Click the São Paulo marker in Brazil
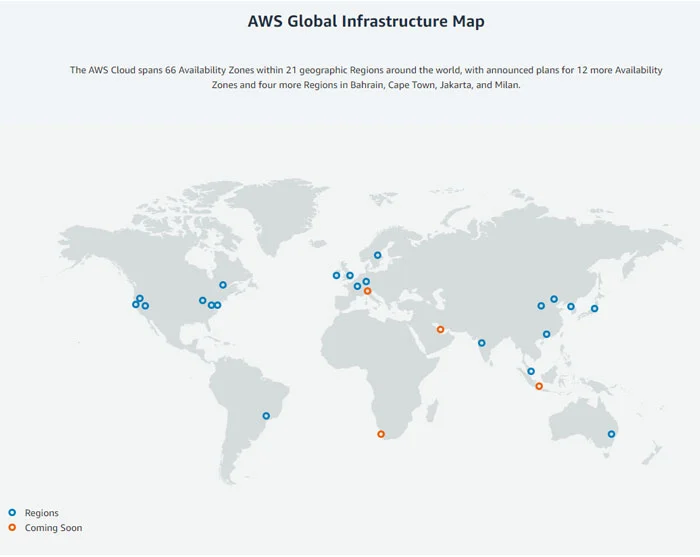The image size is (700, 557). point(266,416)
